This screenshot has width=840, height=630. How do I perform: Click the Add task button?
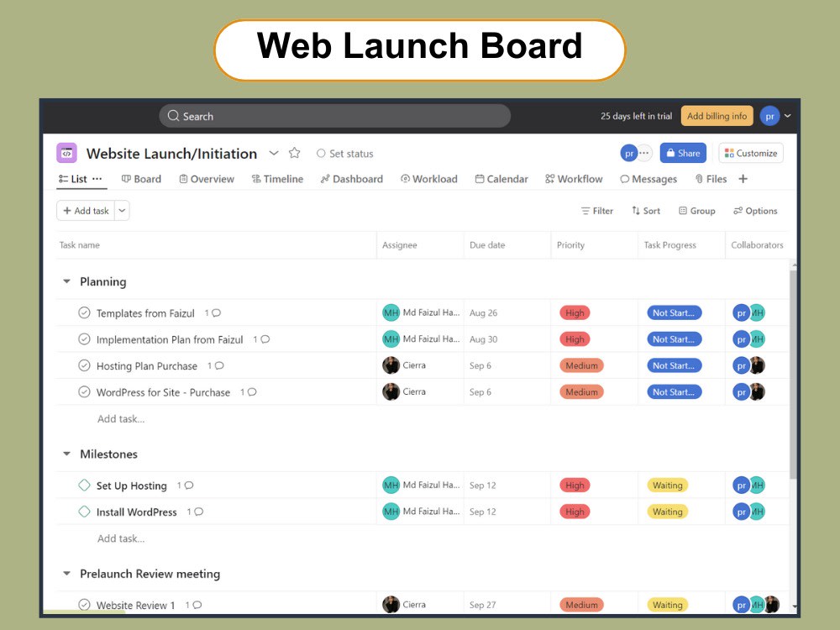[86, 211]
